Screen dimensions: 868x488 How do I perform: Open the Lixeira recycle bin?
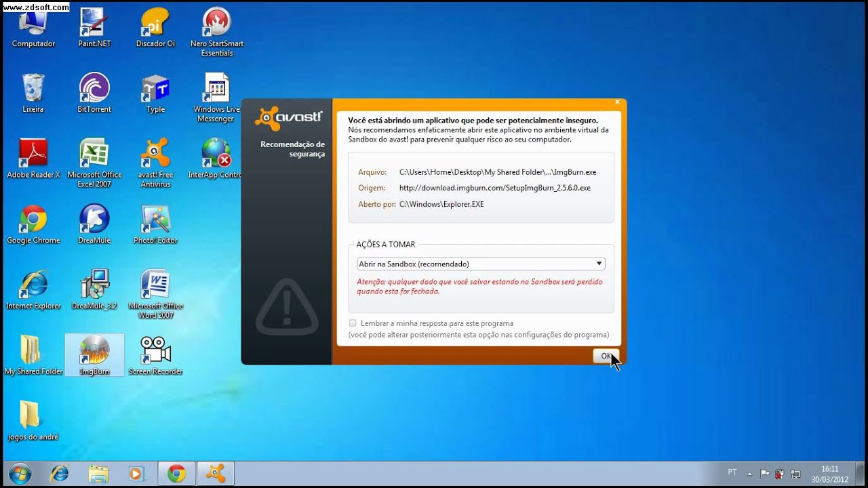tap(33, 94)
